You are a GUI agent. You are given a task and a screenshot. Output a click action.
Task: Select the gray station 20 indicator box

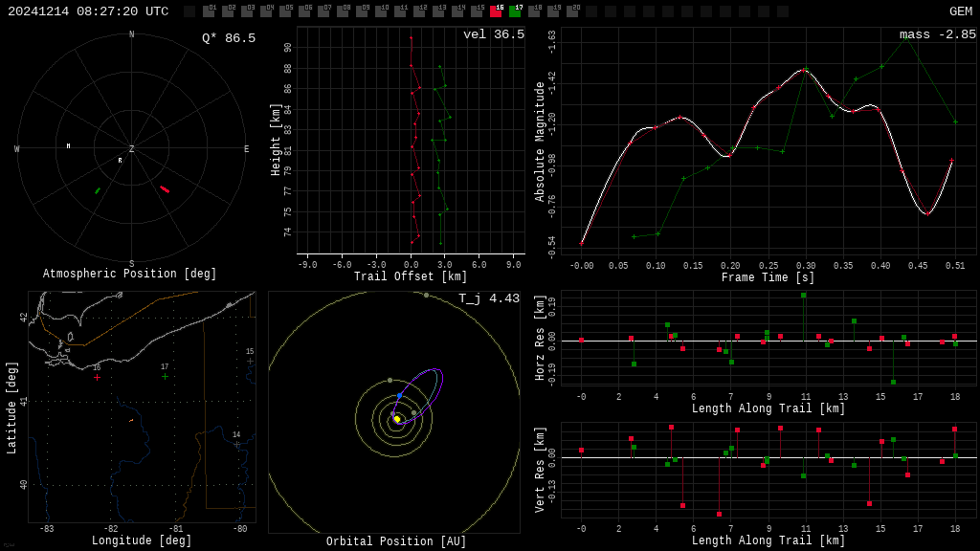point(572,11)
